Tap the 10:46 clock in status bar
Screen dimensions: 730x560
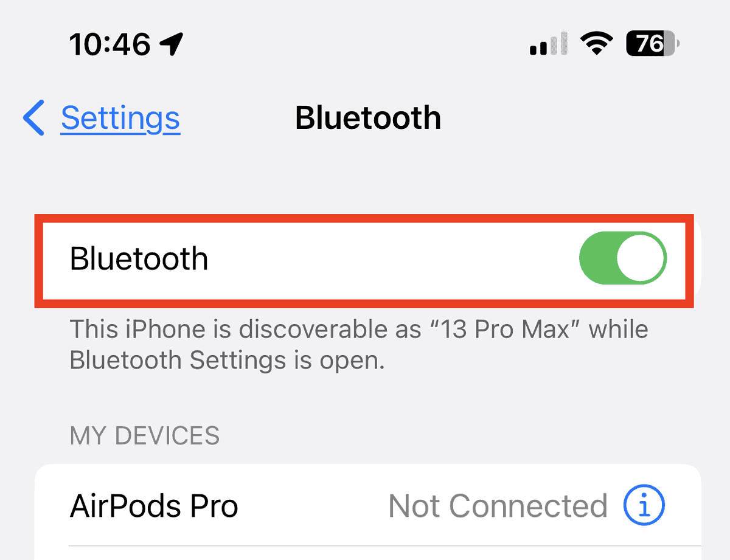pyautogui.click(x=109, y=44)
